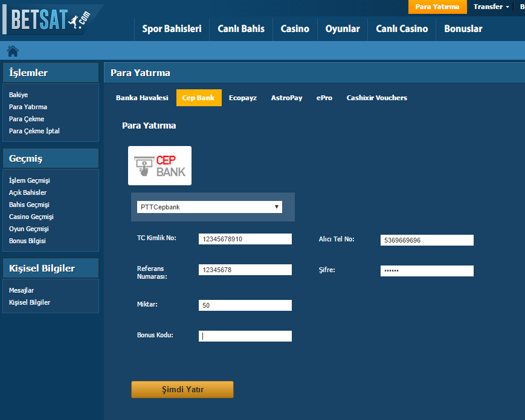
Task: Click the orange Para Yatırma top button
Action: click(x=437, y=7)
